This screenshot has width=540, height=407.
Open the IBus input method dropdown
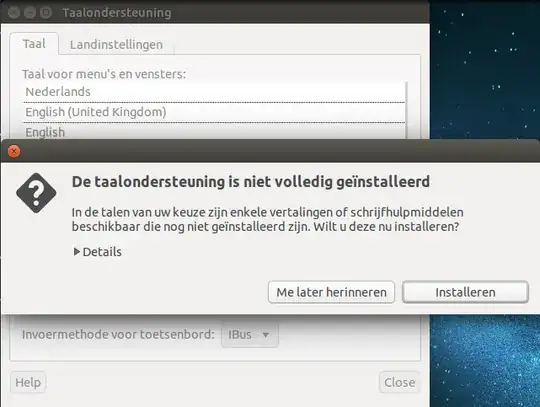[x=249, y=334]
